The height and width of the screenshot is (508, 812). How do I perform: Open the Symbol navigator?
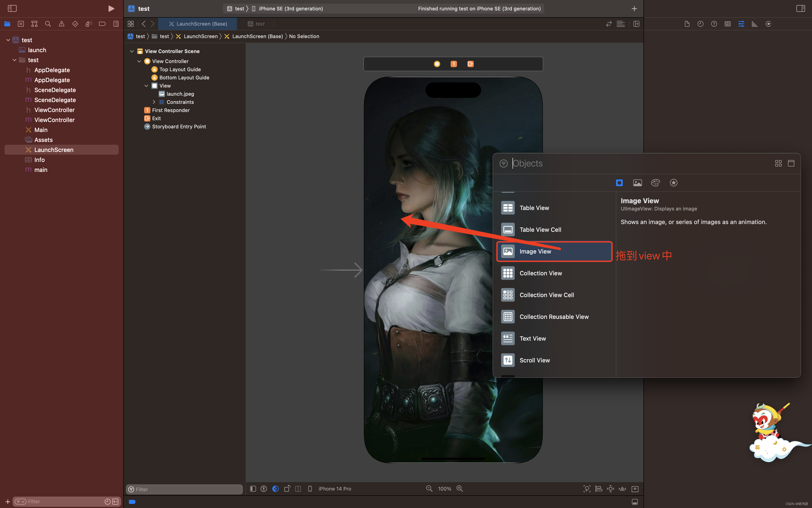click(x=34, y=24)
